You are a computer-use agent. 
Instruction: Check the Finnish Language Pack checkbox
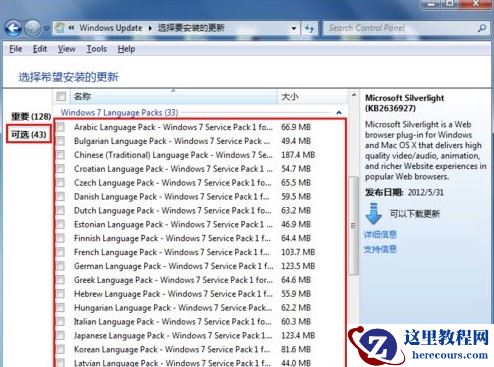61,238
